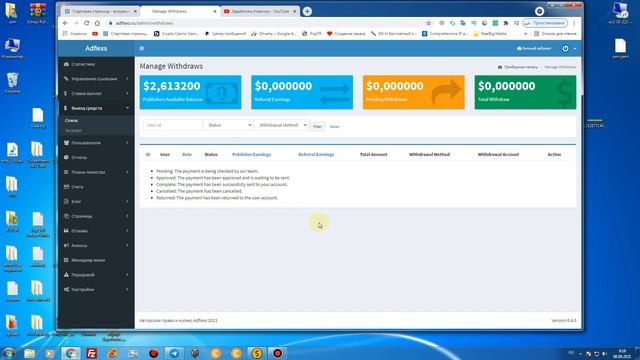Expand the Ставки выплат sidebar menu

pos(96,93)
